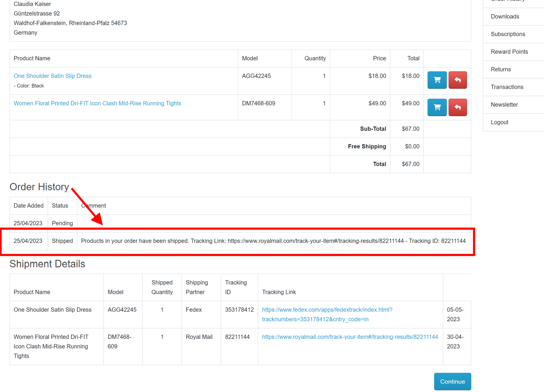Click the Order History heading

(x=39, y=187)
